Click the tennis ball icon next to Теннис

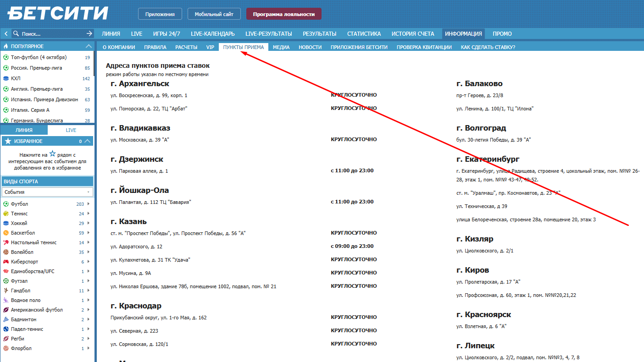pos(6,214)
